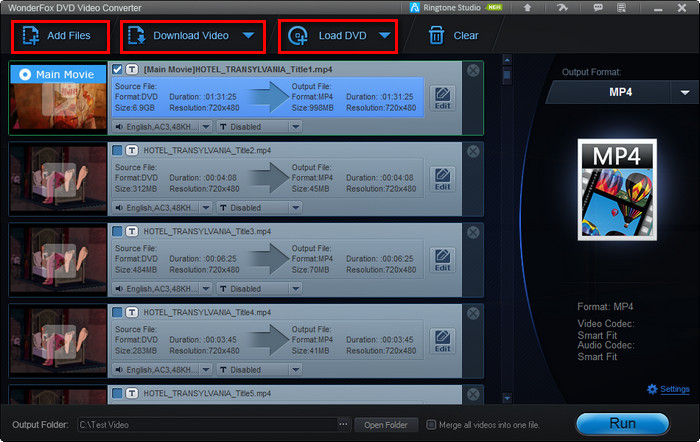Image resolution: width=700 pixels, height=442 pixels.
Task: Click the T icon beside Title4.mp4
Action: click(x=132, y=312)
